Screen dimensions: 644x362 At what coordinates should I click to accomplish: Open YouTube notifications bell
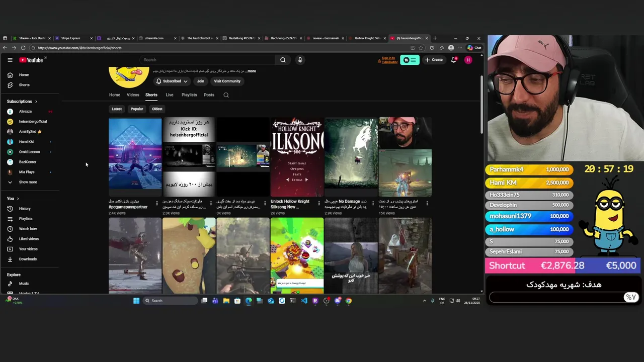(x=453, y=60)
